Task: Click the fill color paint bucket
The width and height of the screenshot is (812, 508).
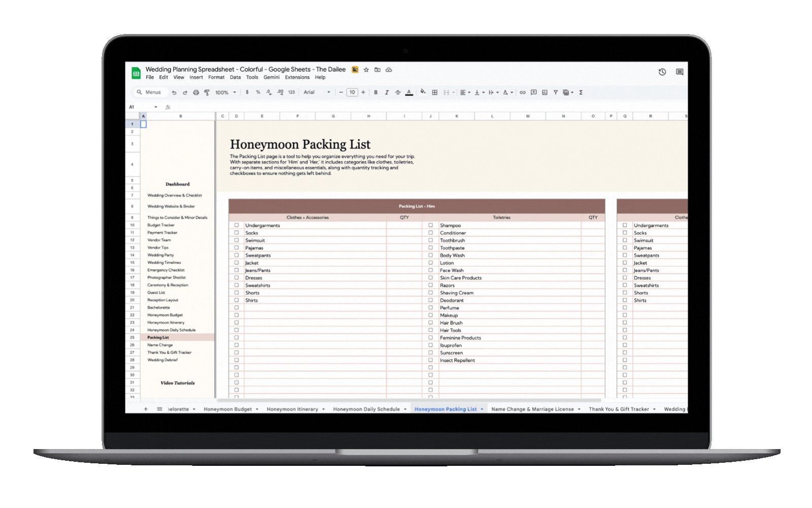Action: pyautogui.click(x=422, y=92)
